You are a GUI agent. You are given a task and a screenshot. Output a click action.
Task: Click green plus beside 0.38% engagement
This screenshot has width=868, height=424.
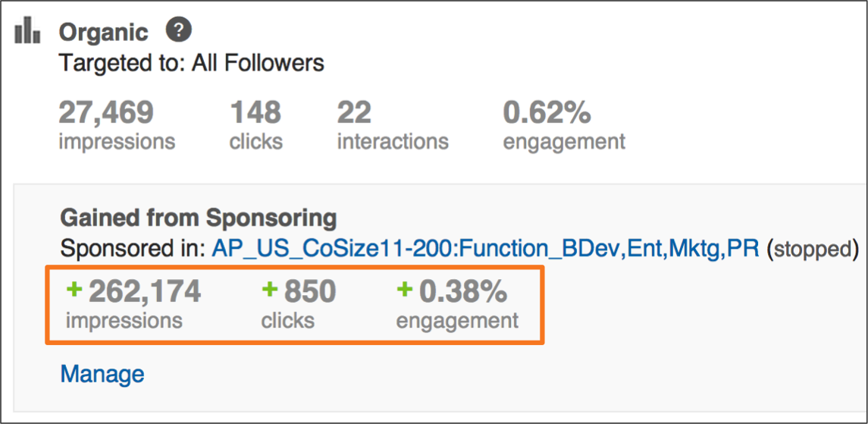pyautogui.click(x=406, y=288)
